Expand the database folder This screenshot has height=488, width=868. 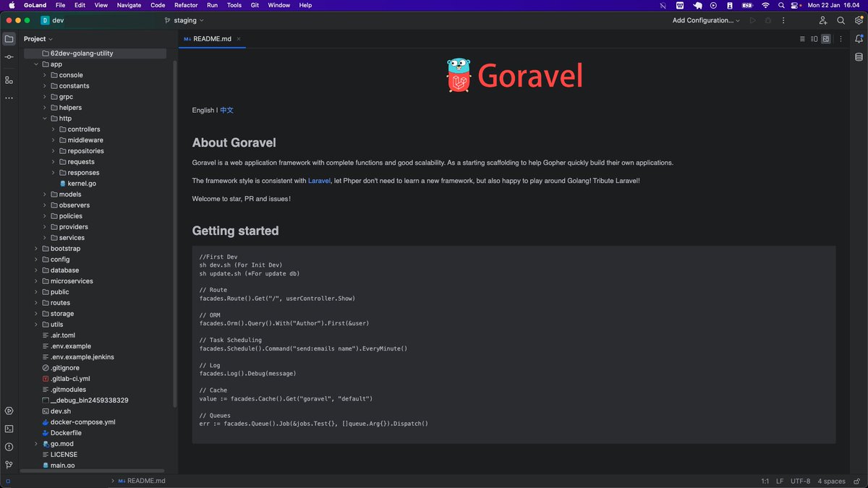tap(36, 270)
